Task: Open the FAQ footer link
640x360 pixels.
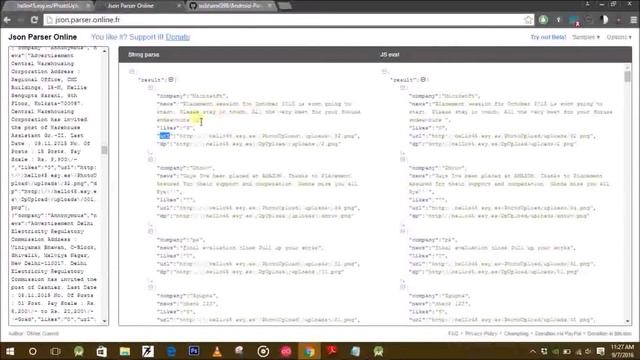Action: tap(453, 333)
